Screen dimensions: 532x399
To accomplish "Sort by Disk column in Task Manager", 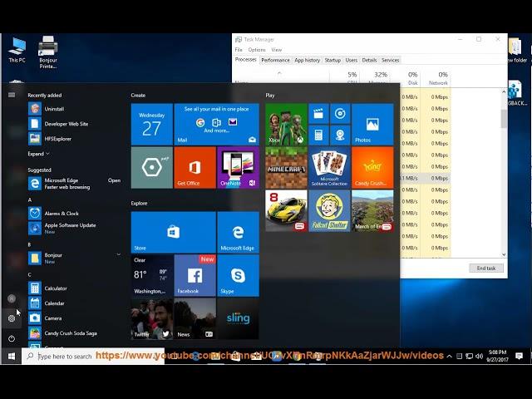I will pyautogui.click(x=405, y=77).
